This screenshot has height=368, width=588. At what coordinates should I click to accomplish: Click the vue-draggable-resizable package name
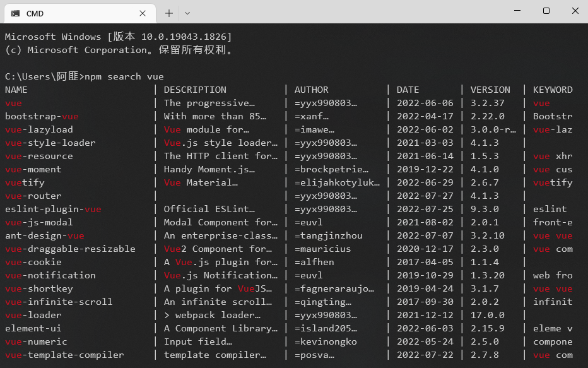coord(70,249)
